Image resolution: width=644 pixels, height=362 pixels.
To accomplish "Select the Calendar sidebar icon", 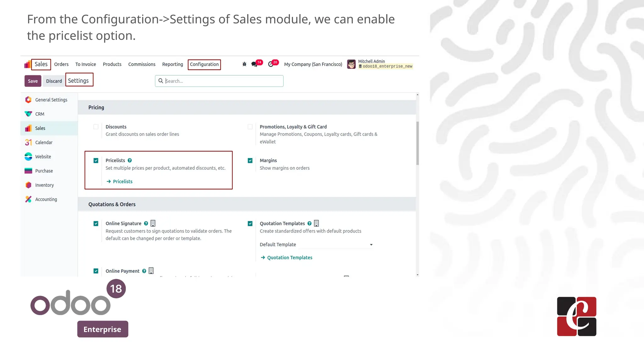I will tap(28, 142).
